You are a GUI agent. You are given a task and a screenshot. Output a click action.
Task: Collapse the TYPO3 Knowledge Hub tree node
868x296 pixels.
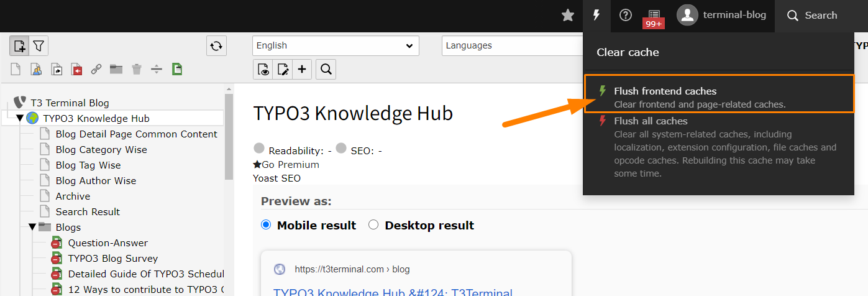coord(19,118)
